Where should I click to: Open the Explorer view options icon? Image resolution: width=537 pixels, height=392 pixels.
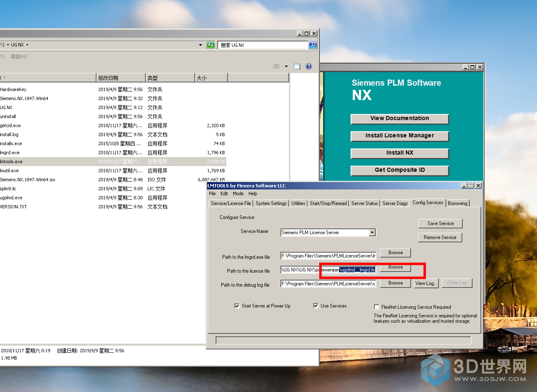pos(276,66)
